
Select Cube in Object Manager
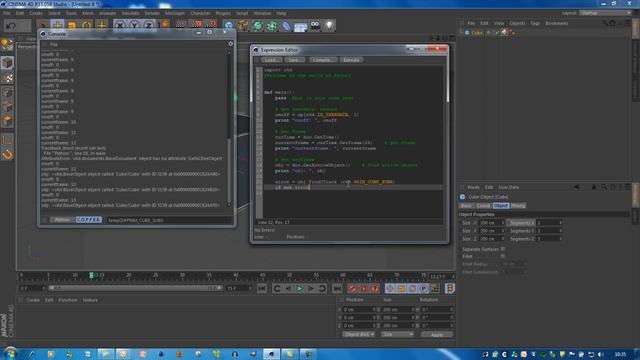(477, 33)
